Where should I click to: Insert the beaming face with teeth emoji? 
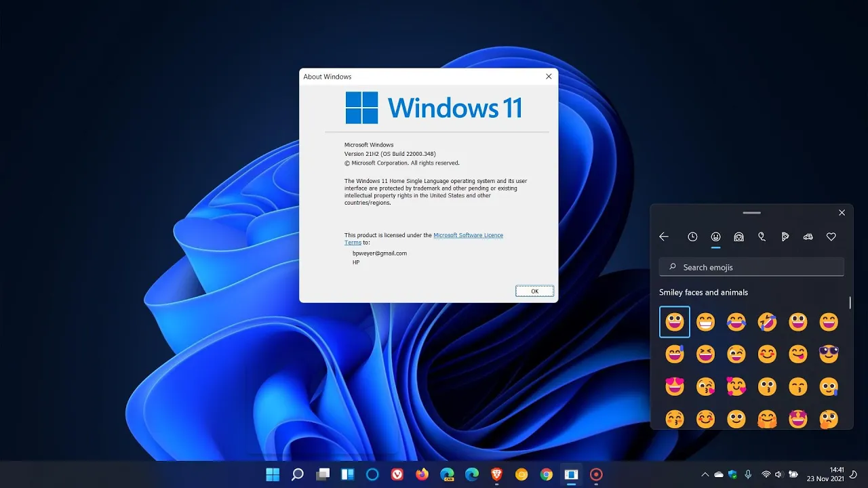click(706, 322)
